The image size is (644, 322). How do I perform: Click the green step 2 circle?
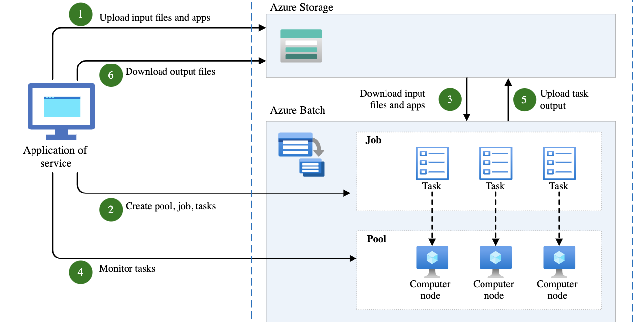[111, 209]
